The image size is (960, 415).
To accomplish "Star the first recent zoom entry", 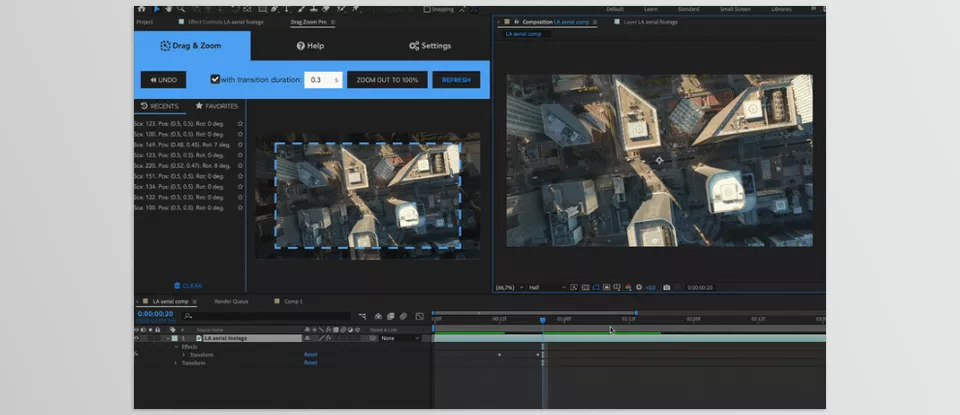I will click(240, 123).
